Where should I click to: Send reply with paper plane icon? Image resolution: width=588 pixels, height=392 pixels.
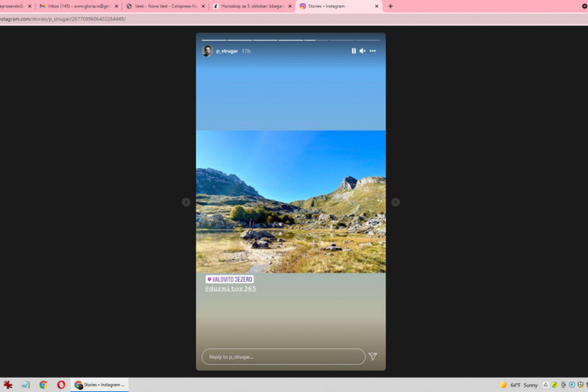click(372, 357)
